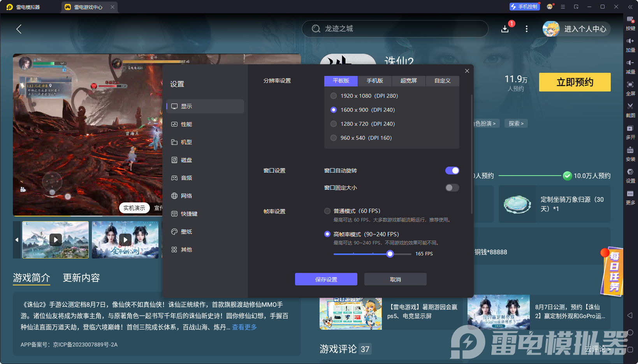Switch to the 手机版 resolution tab
The image size is (638, 364).
tap(374, 81)
